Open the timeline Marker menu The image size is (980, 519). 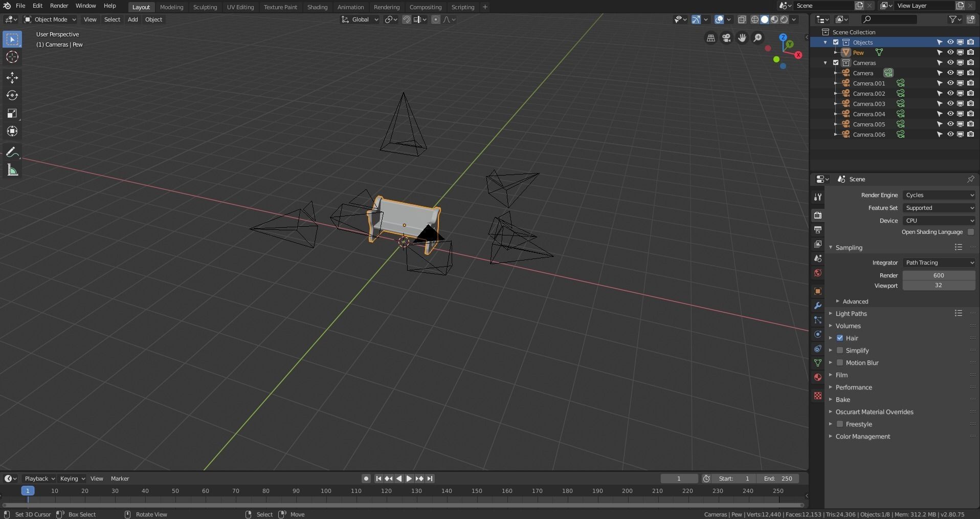[x=120, y=479]
